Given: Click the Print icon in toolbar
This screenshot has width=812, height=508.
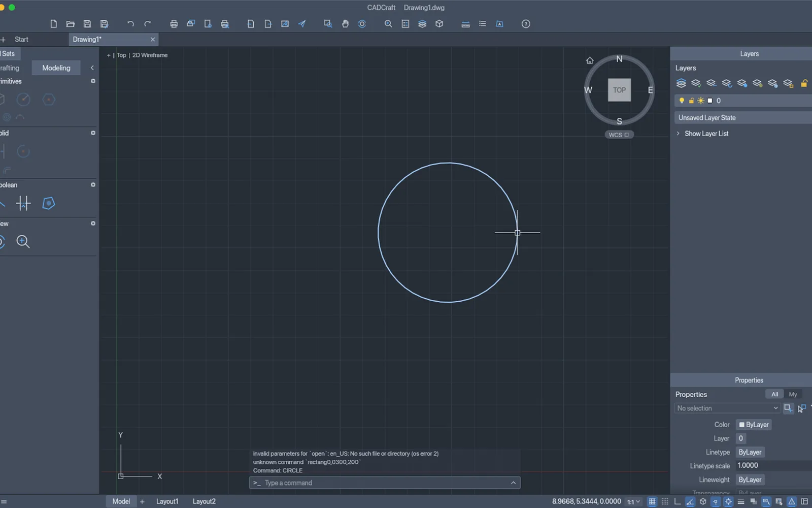Looking at the screenshot, I should click(x=174, y=24).
